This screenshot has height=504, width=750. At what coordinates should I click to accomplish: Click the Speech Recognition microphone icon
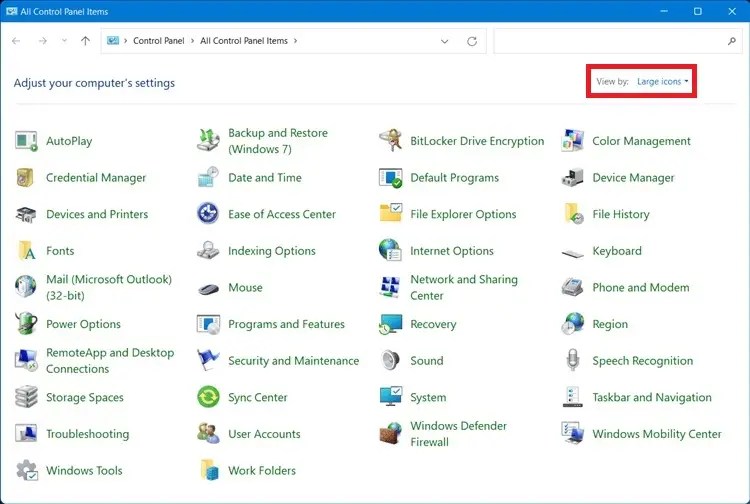point(573,360)
